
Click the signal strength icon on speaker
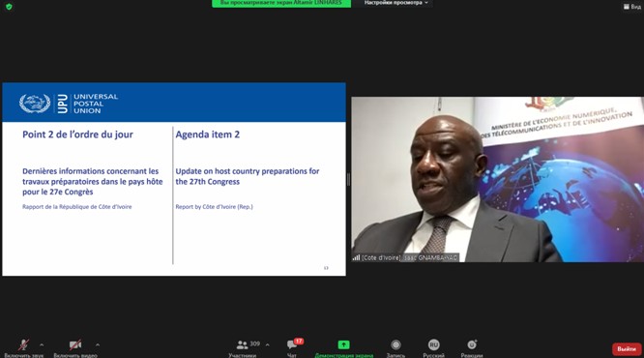point(356,257)
